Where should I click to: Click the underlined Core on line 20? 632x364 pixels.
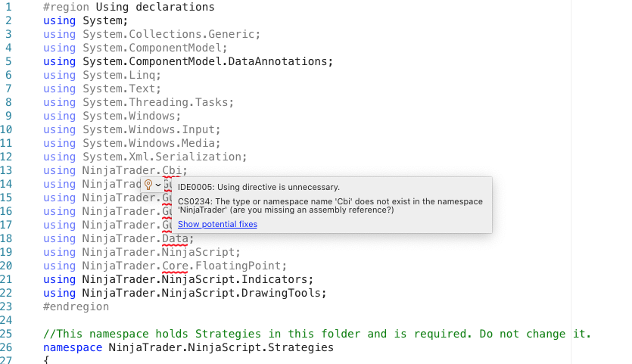176,266
